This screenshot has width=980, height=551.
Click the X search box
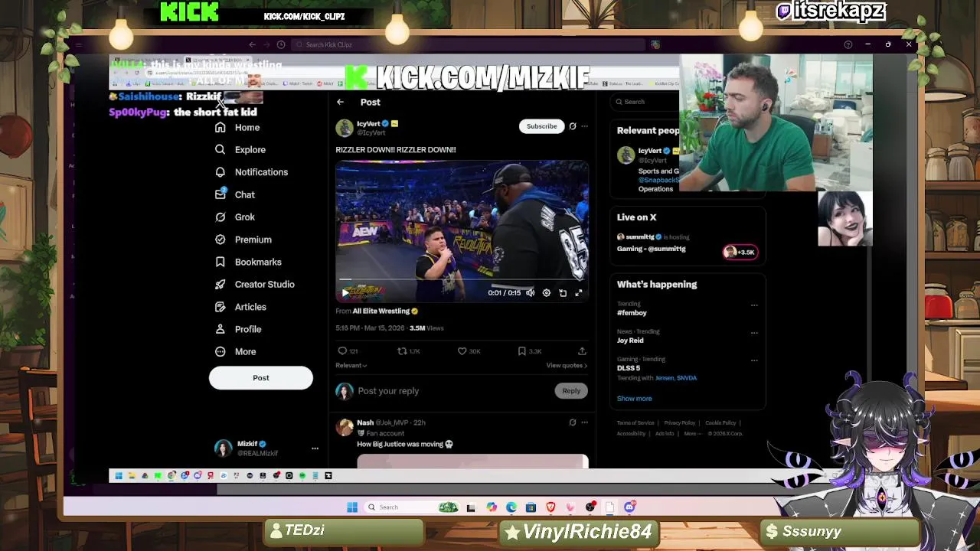pyautogui.click(x=643, y=102)
